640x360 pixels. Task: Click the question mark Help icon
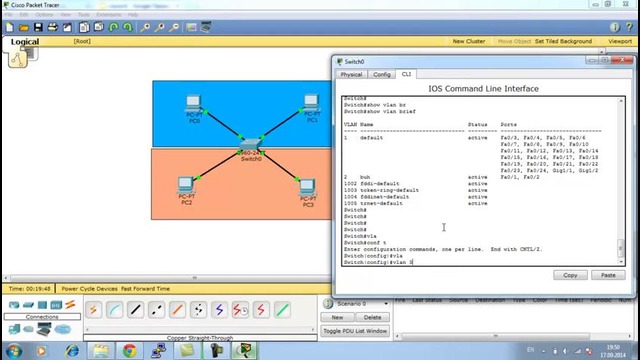pos(629,27)
